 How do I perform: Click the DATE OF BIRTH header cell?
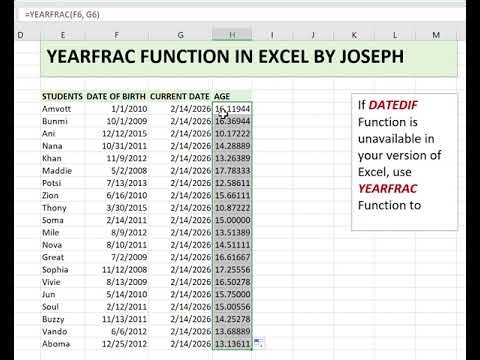116,96
